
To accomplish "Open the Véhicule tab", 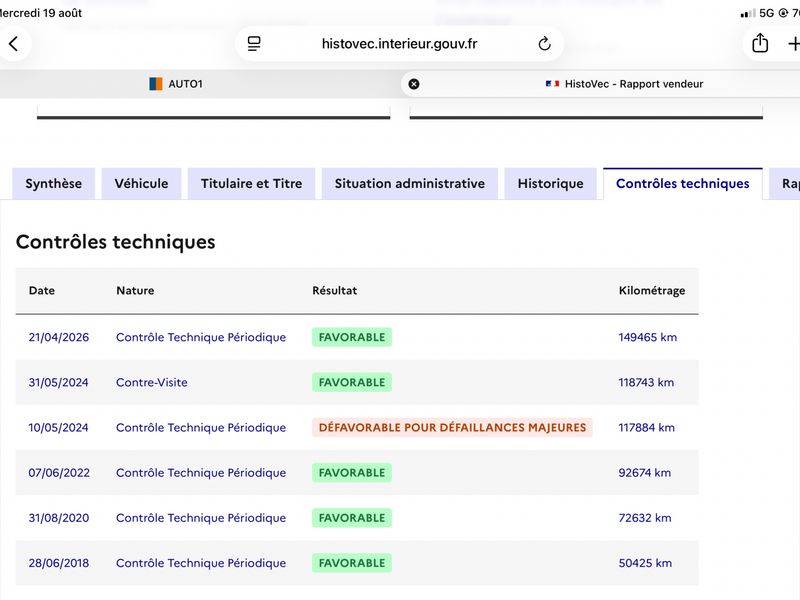I will (141, 184).
